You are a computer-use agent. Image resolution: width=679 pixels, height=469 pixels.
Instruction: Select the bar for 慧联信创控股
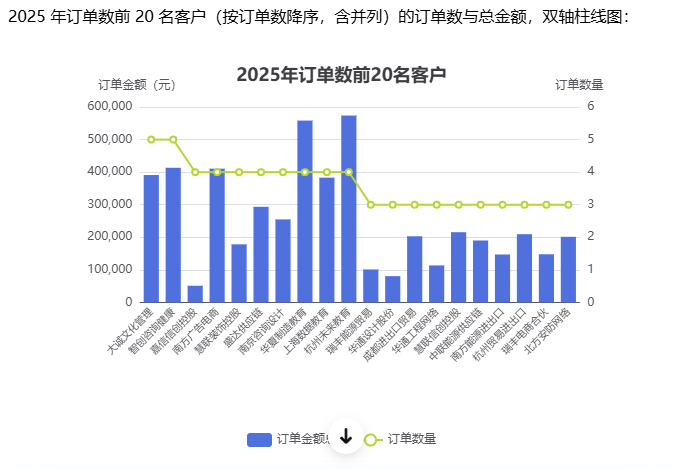click(x=459, y=267)
